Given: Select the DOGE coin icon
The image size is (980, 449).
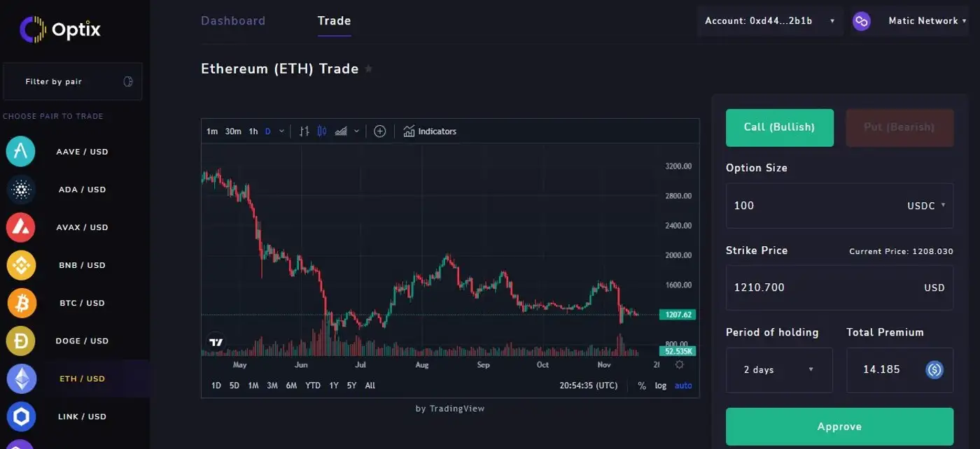Looking at the screenshot, I should point(21,341).
